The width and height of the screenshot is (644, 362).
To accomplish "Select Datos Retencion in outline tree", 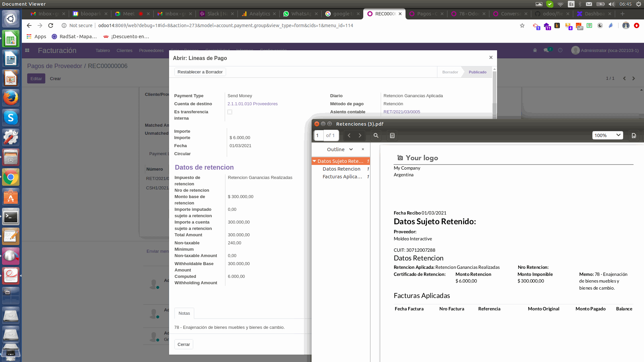I will [341, 169].
